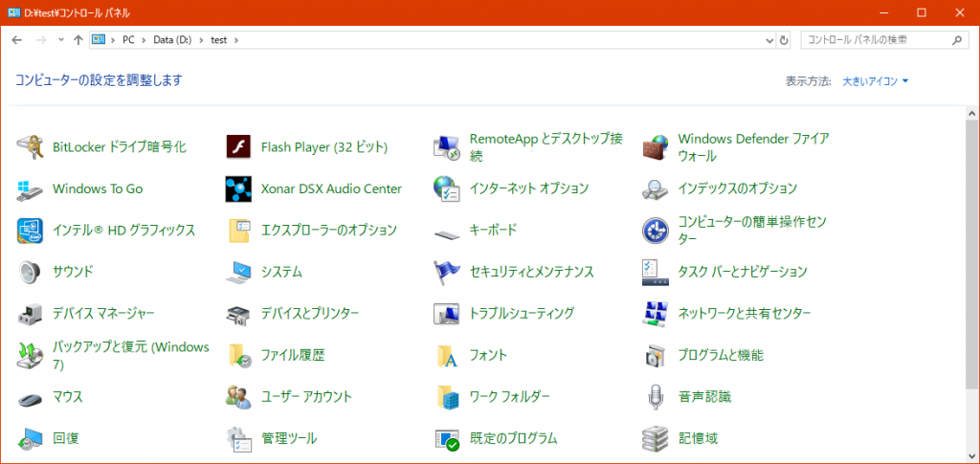
Task: Open the 音声認識 microphone icon
Action: pyautogui.click(x=655, y=396)
